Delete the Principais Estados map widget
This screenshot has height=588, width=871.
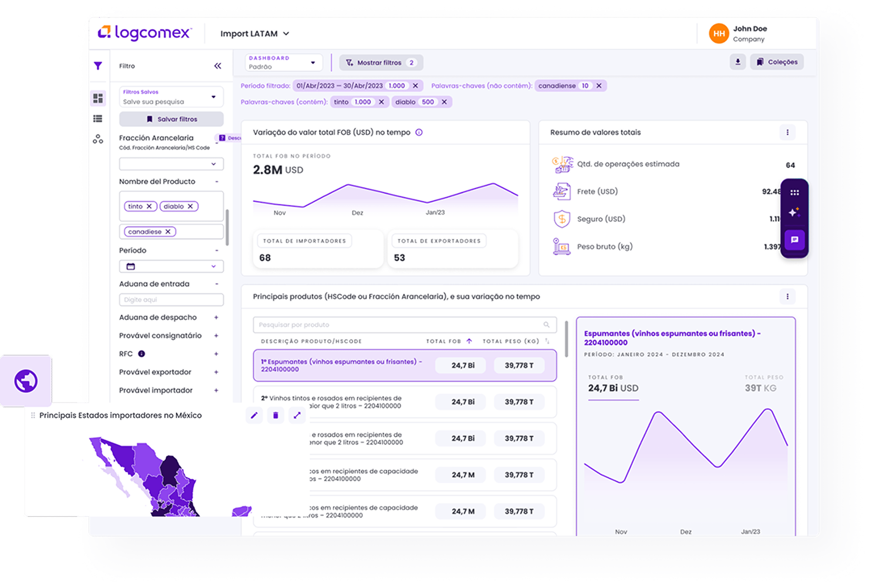coord(276,416)
